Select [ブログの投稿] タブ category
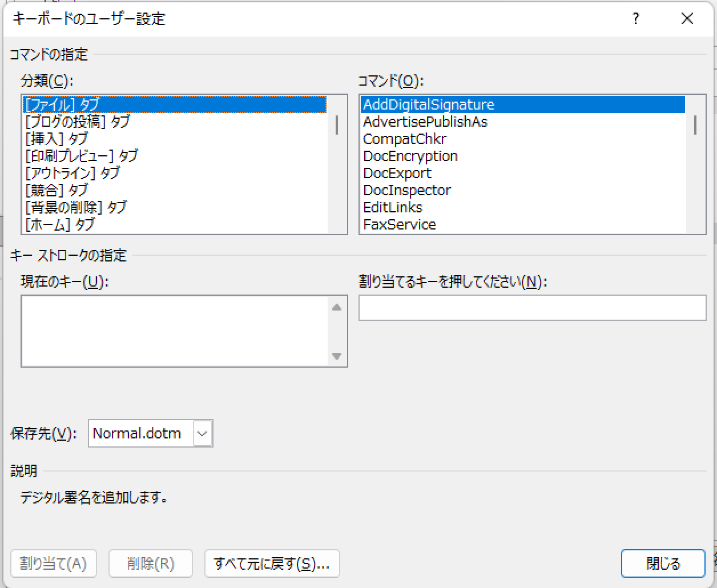This screenshot has height=588, width=717. (x=175, y=122)
